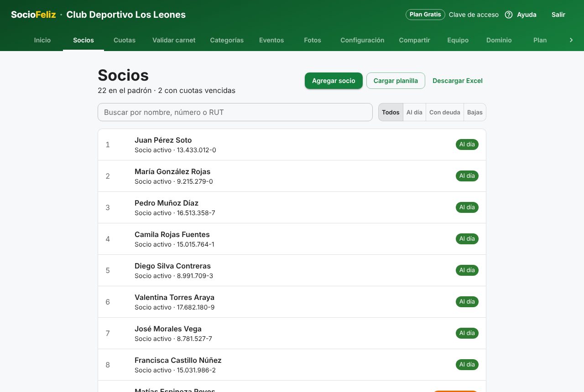The height and width of the screenshot is (392, 584).
Task: Show more navigation tabs with the chevron arrow
Action: tap(571, 40)
